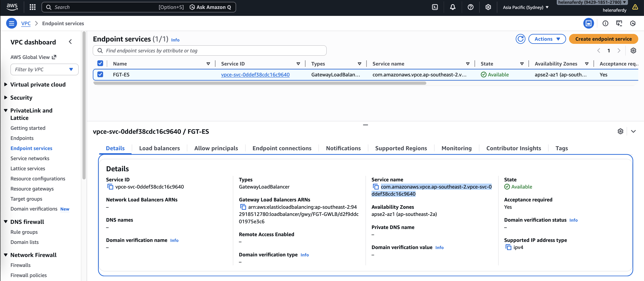
Task: Open the notifications bell
Action: coord(452,7)
